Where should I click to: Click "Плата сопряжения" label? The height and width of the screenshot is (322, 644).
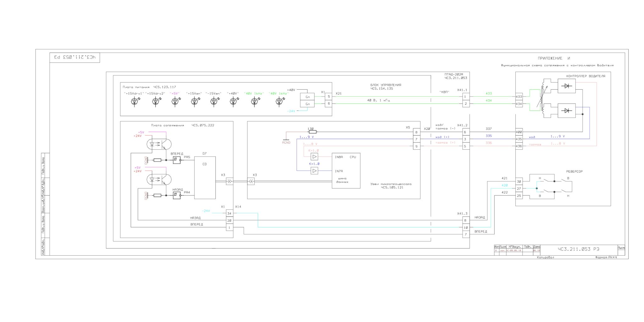pyautogui.click(x=167, y=125)
